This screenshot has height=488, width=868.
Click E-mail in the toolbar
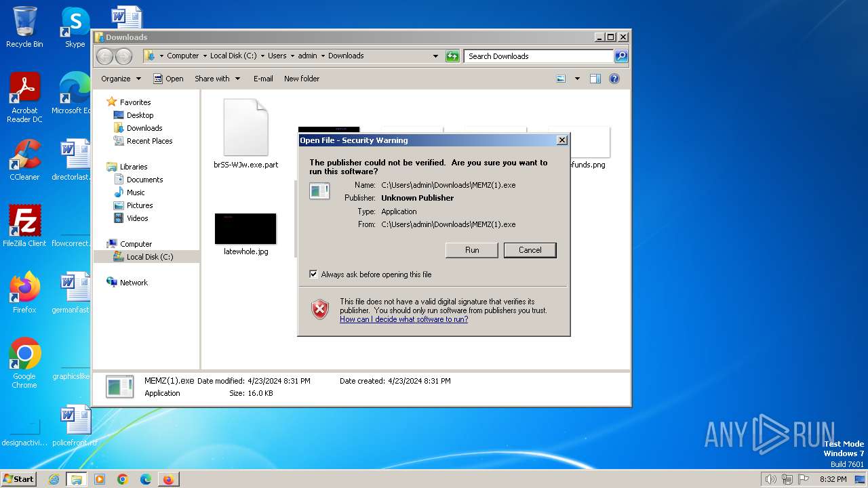[x=263, y=79]
